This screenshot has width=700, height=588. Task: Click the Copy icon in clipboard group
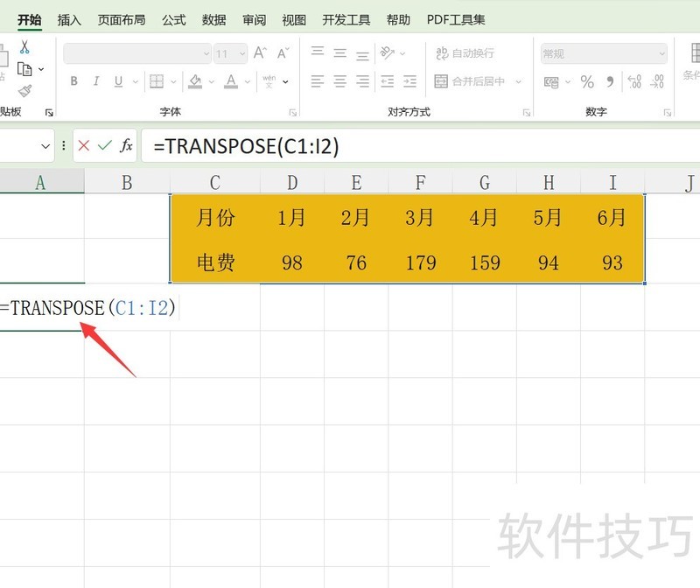pos(24,68)
